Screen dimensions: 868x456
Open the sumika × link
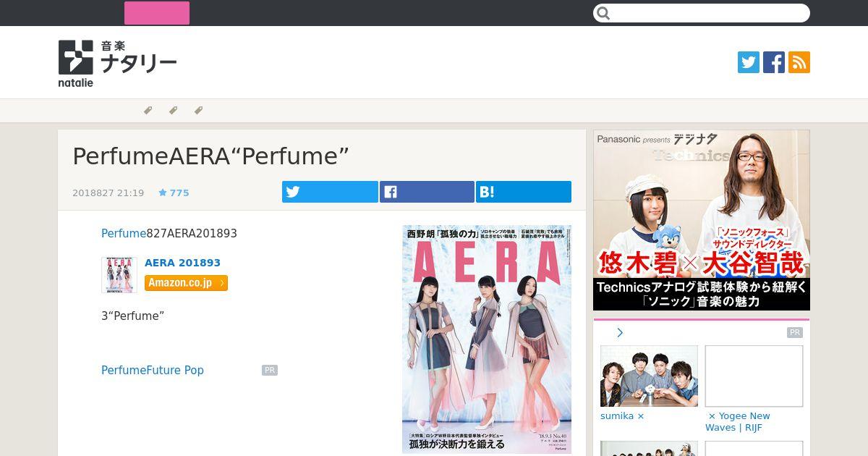point(622,416)
